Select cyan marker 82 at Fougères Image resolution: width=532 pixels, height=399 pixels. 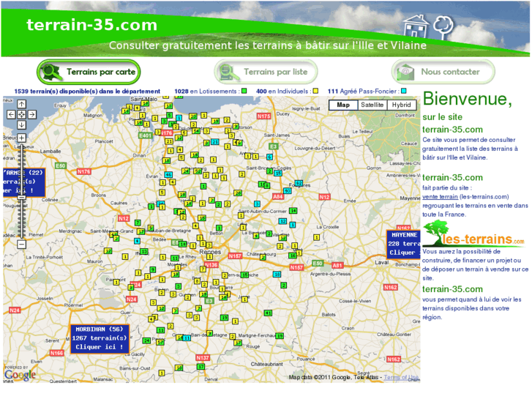coord(299,183)
